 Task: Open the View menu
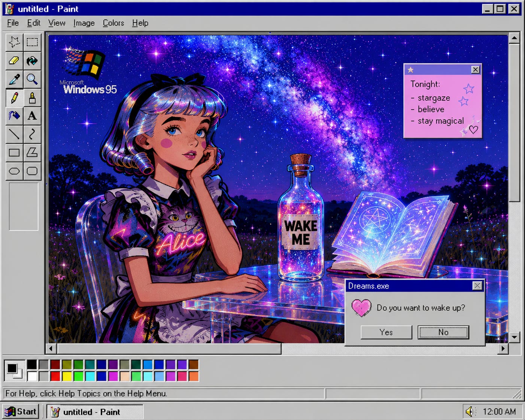point(57,23)
